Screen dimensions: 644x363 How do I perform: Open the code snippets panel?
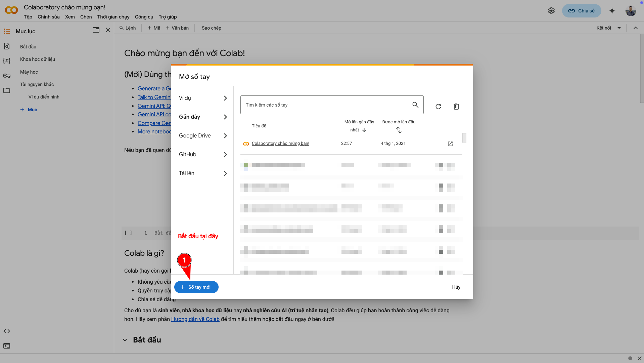(7, 331)
